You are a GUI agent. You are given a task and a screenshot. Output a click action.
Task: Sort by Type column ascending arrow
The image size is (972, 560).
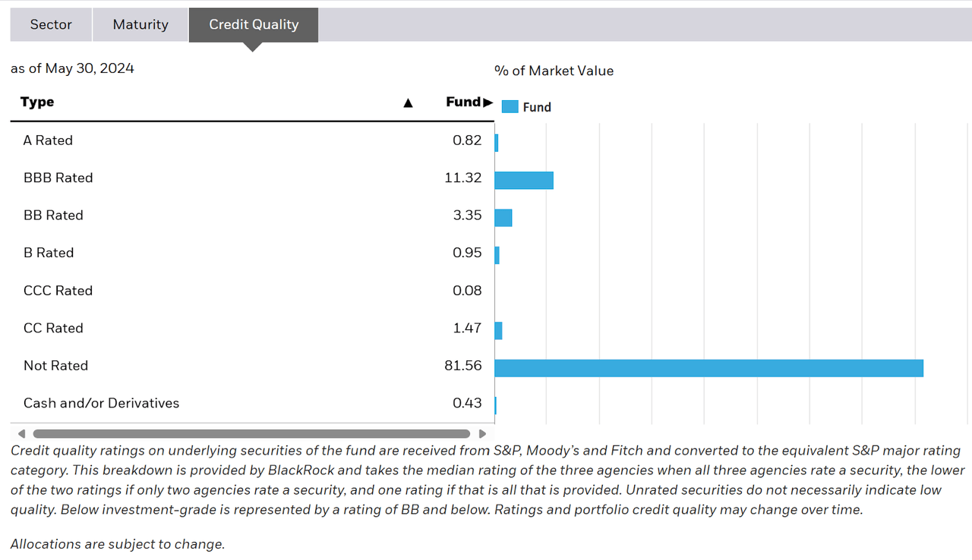point(408,102)
